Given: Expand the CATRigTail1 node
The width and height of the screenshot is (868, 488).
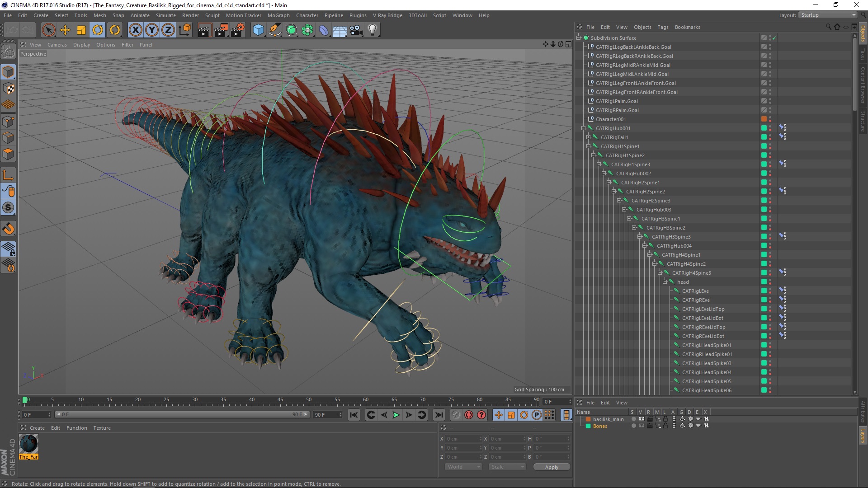Looking at the screenshot, I should coord(589,137).
